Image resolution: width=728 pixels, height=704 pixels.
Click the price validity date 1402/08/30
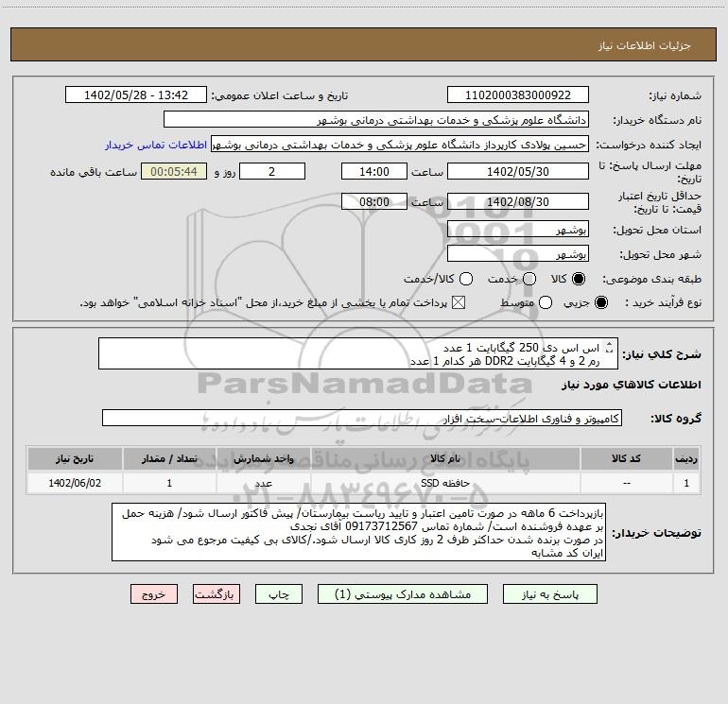point(518,201)
